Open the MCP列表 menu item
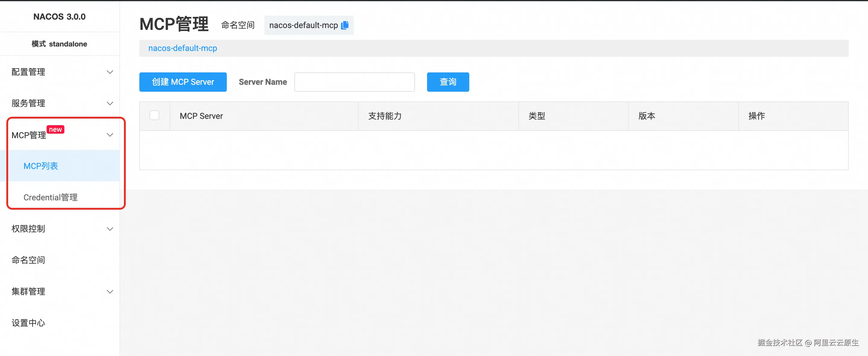 click(x=41, y=166)
